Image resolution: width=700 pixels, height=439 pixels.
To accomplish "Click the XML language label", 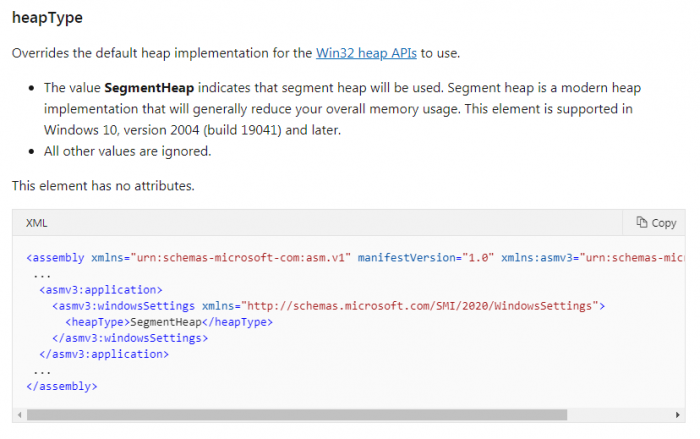I will pyautogui.click(x=37, y=223).
